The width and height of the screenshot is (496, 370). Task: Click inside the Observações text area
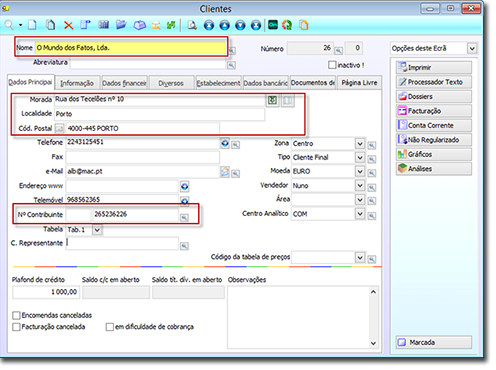(x=298, y=317)
